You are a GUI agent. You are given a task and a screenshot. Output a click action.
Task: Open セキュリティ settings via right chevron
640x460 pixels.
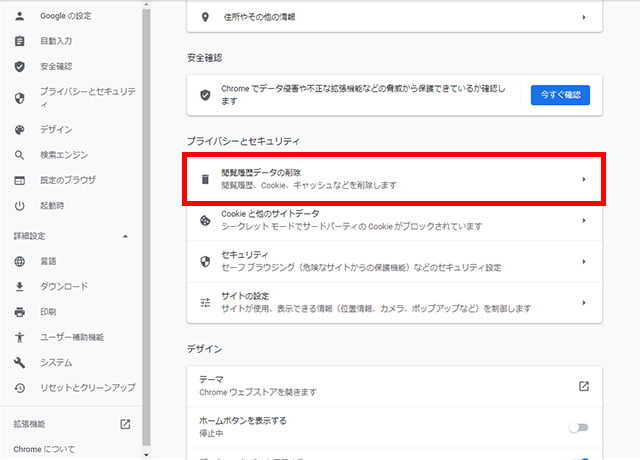[584, 262]
